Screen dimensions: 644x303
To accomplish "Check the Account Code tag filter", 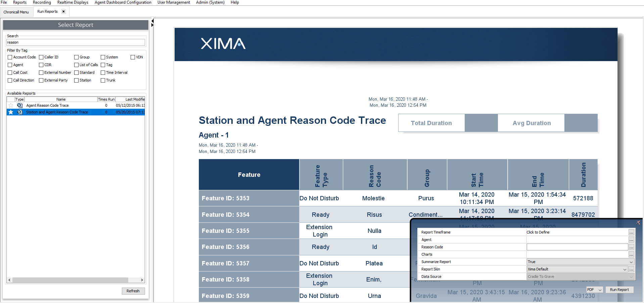I will point(10,57).
